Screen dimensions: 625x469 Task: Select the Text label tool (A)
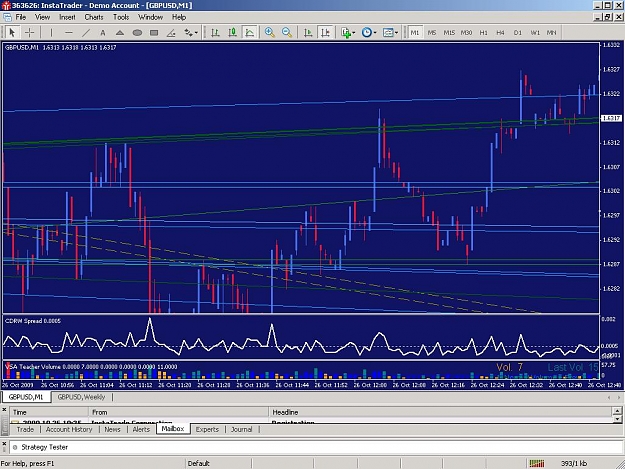(x=103, y=33)
